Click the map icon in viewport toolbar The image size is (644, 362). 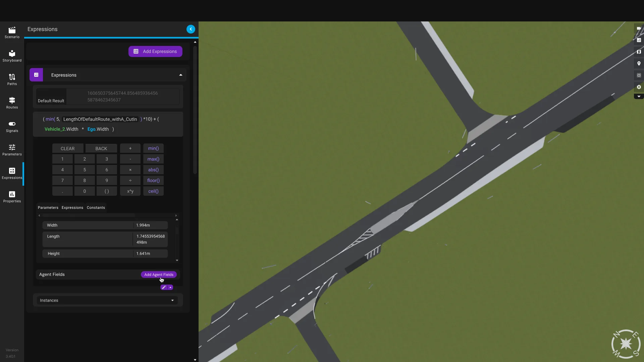coord(639,52)
